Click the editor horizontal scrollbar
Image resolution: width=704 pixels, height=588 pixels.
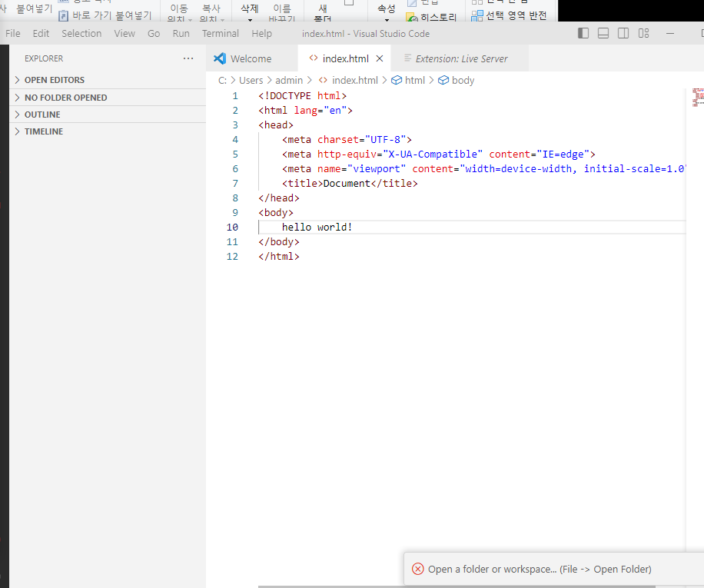(x=457, y=586)
